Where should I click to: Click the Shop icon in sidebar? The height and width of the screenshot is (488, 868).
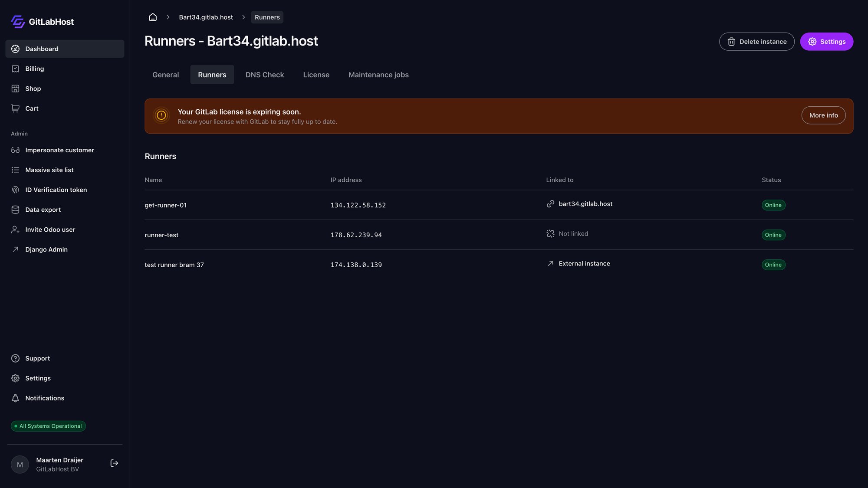pos(15,88)
